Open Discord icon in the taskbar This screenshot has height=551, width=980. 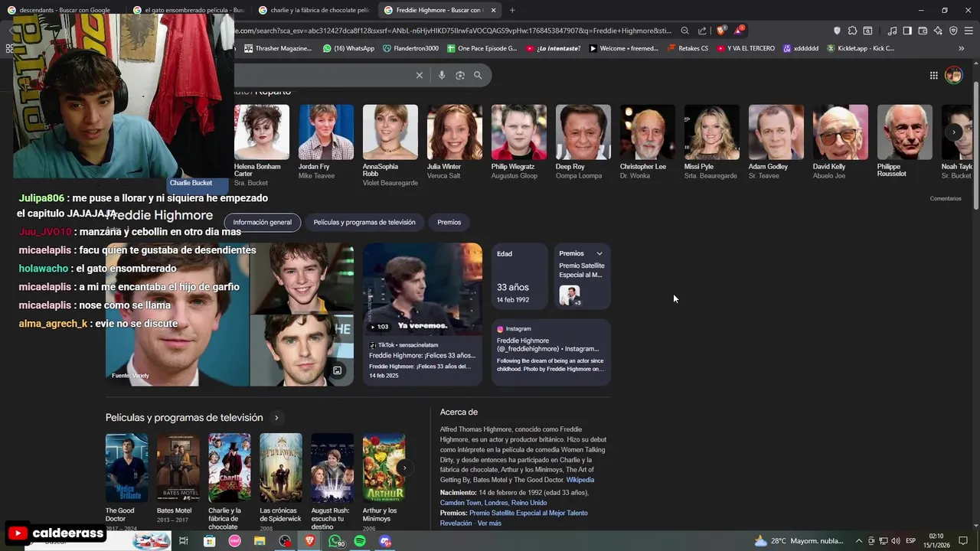click(385, 541)
